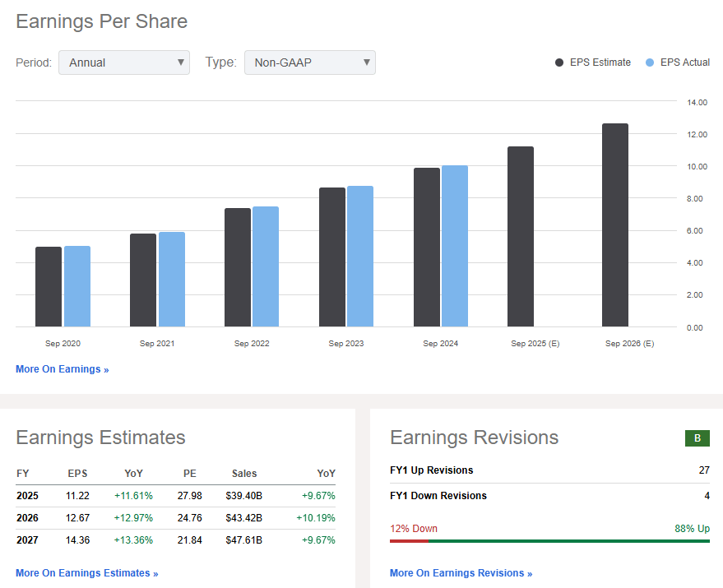Select the Sep 2026 (E) estimate bar

pyautogui.click(x=614, y=225)
